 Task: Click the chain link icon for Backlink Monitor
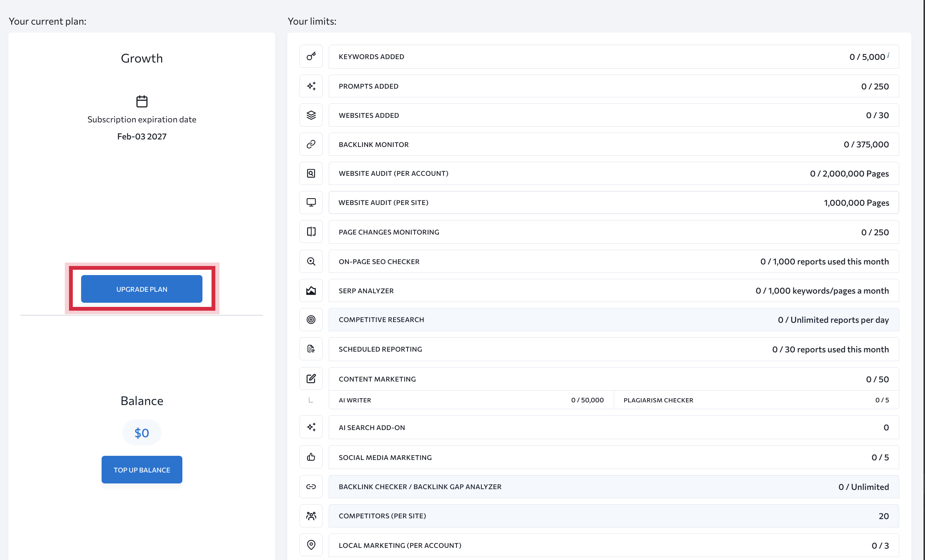click(311, 144)
